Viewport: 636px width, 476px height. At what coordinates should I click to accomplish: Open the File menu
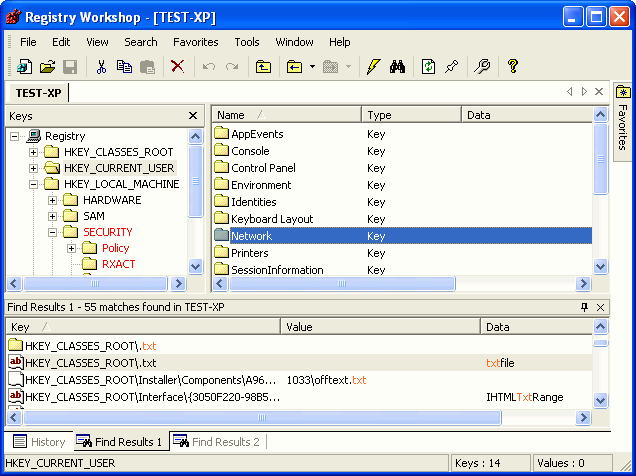(x=28, y=42)
